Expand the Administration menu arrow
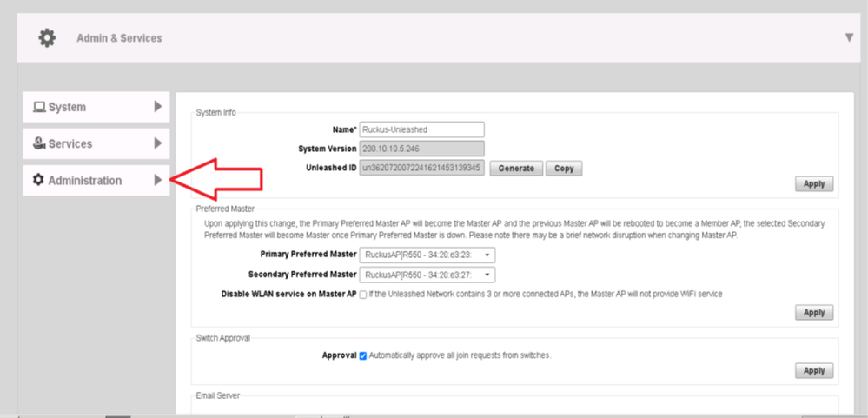 point(157,181)
